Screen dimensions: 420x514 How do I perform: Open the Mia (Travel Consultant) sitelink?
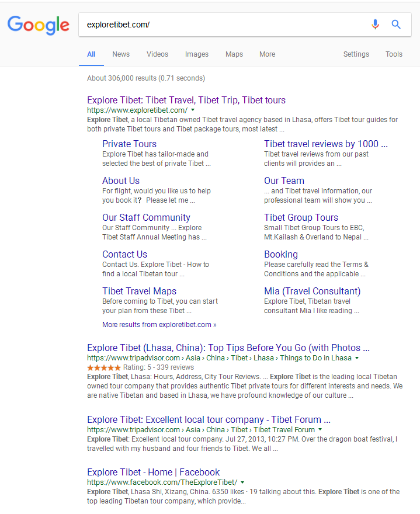(312, 291)
